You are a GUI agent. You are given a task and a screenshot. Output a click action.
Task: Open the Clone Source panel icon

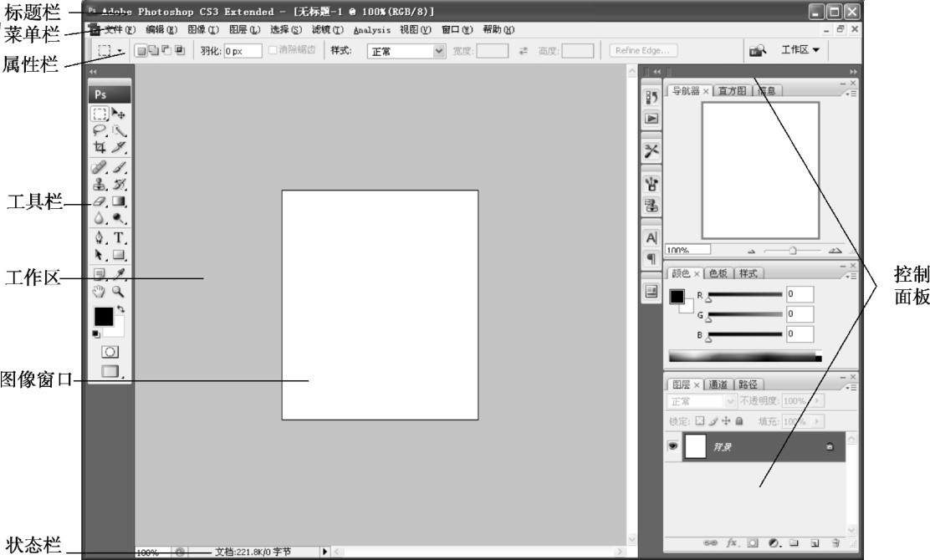tap(652, 206)
